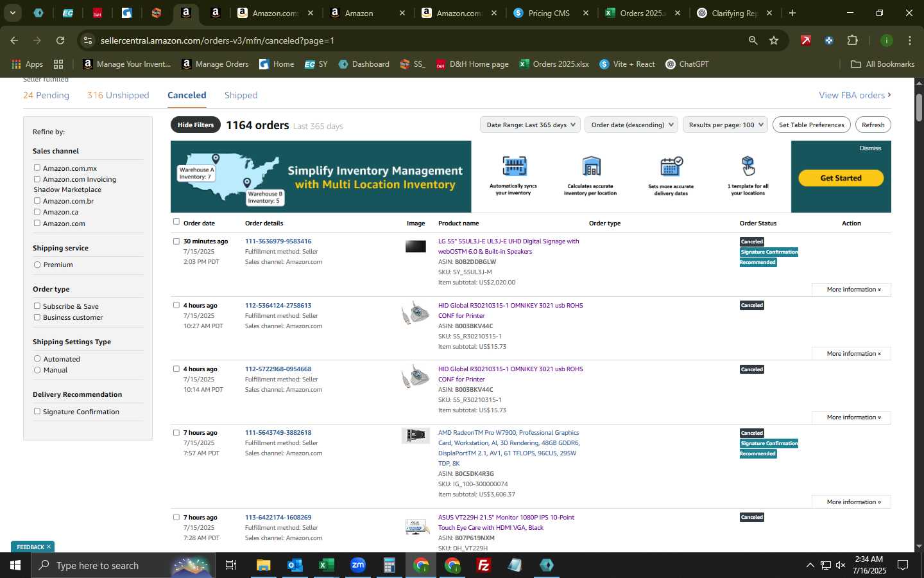Open the Chrome three-dot menu

910,40
